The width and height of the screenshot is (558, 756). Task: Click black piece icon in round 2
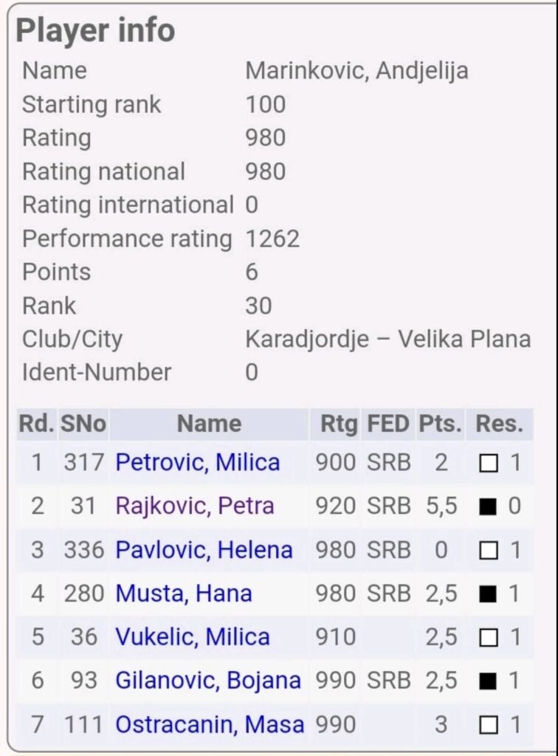click(x=488, y=507)
